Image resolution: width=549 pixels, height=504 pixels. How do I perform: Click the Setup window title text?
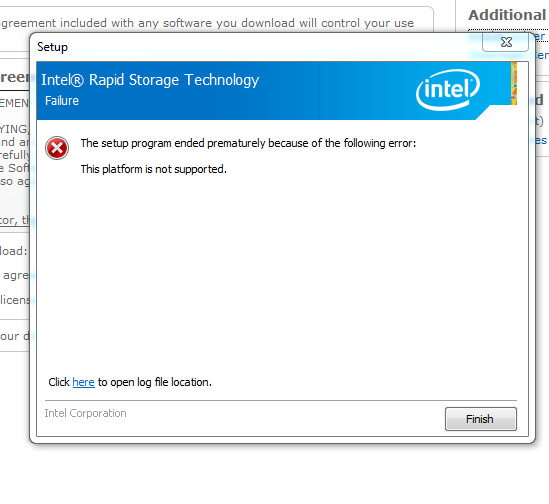pos(53,47)
